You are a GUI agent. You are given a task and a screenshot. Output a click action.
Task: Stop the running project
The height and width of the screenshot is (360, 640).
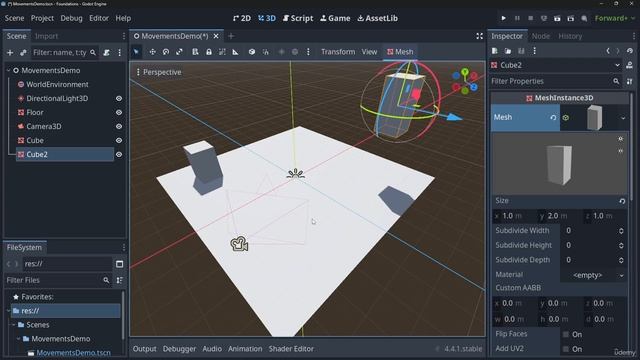tap(531, 18)
